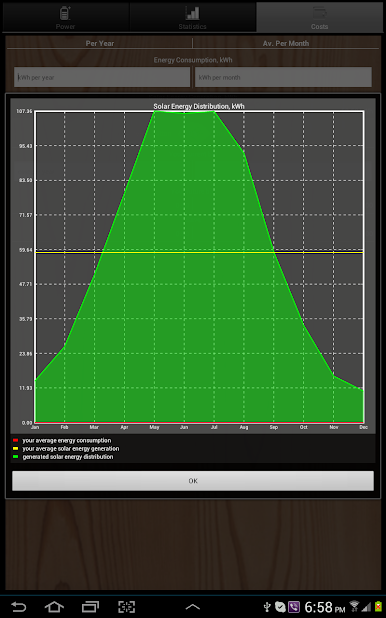This screenshot has width=386, height=618.
Task: Click the 'Per Year' column header
Action: pyautogui.click(x=100, y=43)
